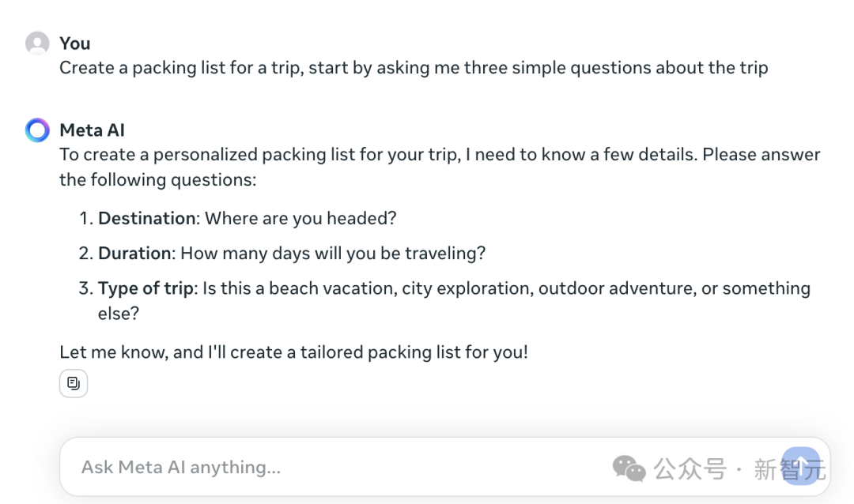The image size is (854, 504).
Task: Click the WeChat watermark logo
Action: tap(629, 468)
